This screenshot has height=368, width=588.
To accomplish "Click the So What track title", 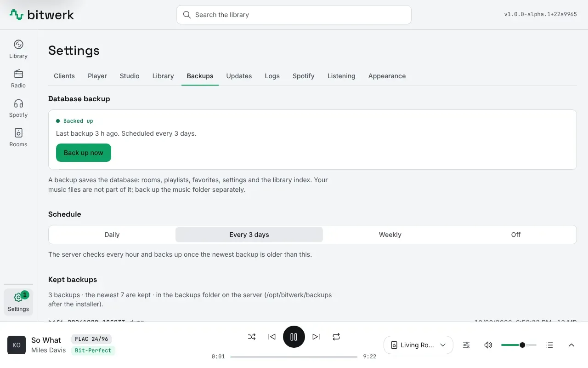I will pyautogui.click(x=46, y=340).
